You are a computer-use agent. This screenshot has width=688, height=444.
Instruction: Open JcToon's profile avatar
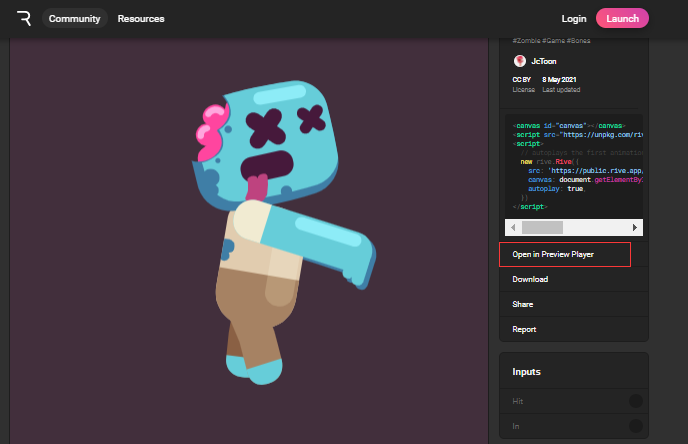(520, 61)
